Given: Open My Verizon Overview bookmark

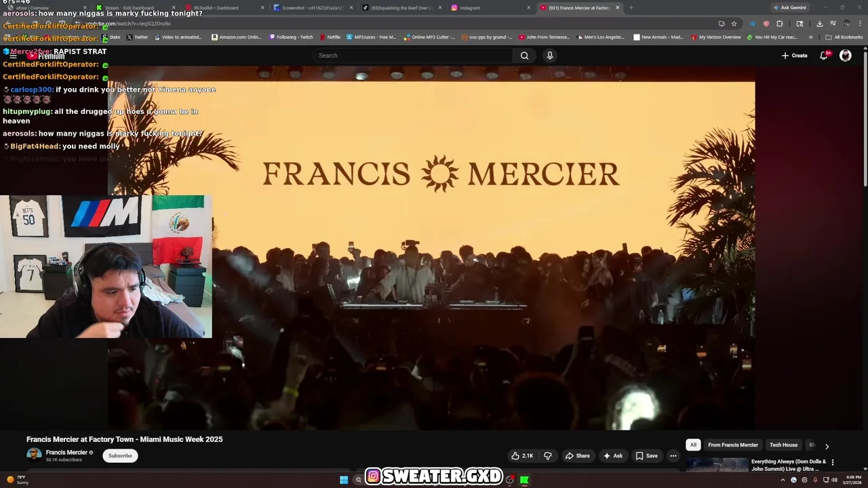Looking at the screenshot, I should point(715,37).
